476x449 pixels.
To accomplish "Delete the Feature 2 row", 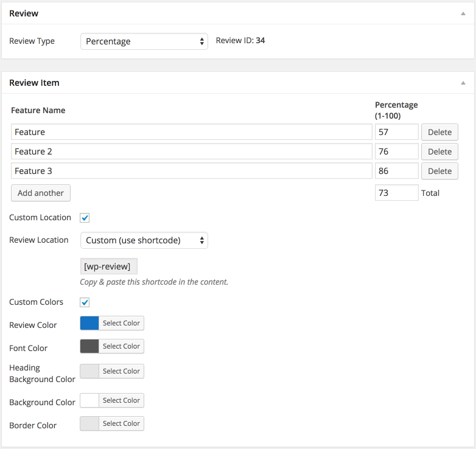I will pyautogui.click(x=439, y=151).
